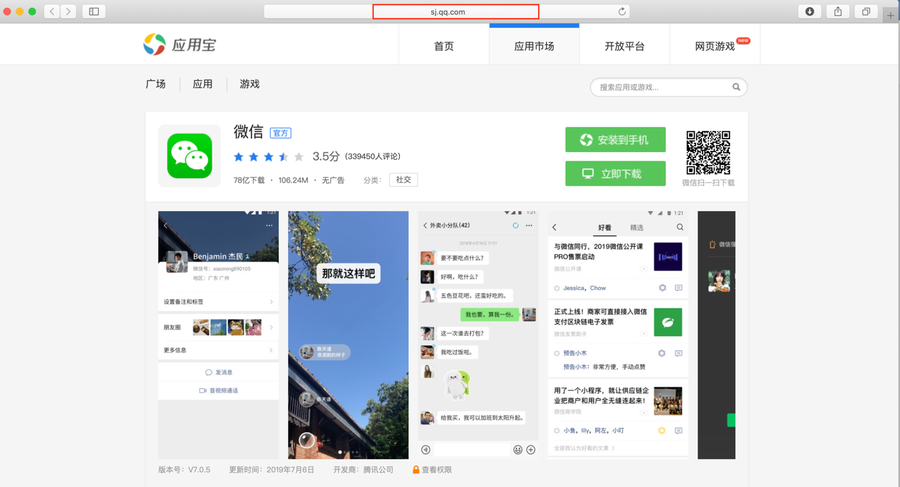Click the 社交 category tag

[x=403, y=180]
